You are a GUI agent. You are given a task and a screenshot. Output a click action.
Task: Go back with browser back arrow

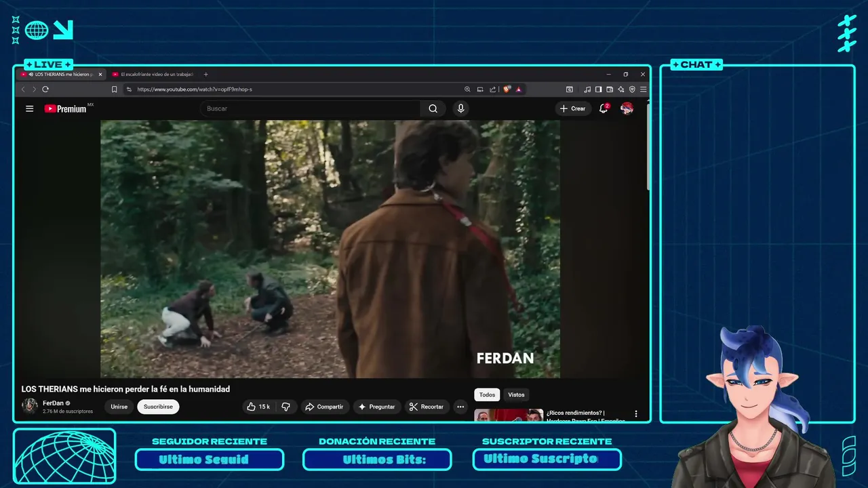(23, 89)
